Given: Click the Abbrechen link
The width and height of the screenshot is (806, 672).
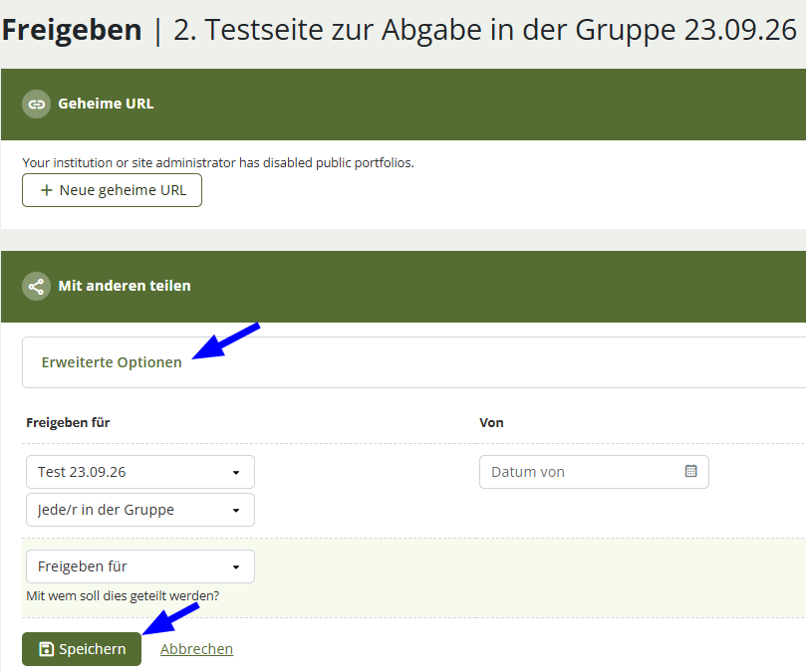Looking at the screenshot, I should click(196, 649).
